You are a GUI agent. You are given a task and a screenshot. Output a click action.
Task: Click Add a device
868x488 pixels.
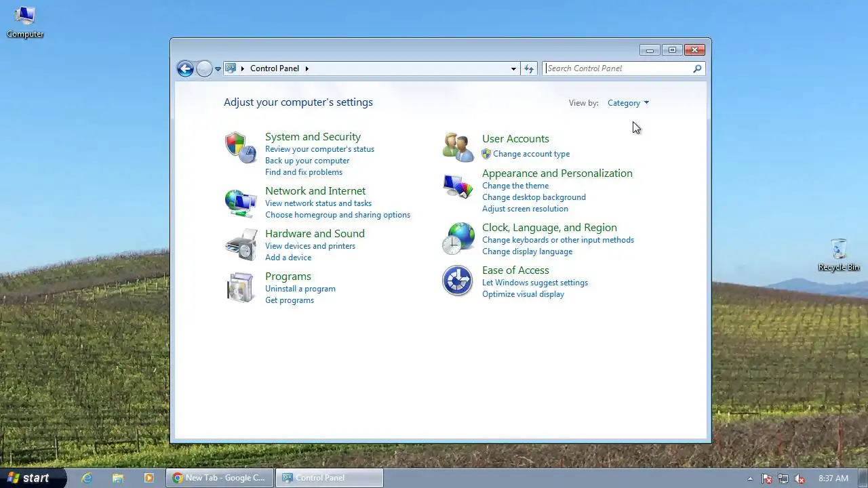pyautogui.click(x=288, y=258)
